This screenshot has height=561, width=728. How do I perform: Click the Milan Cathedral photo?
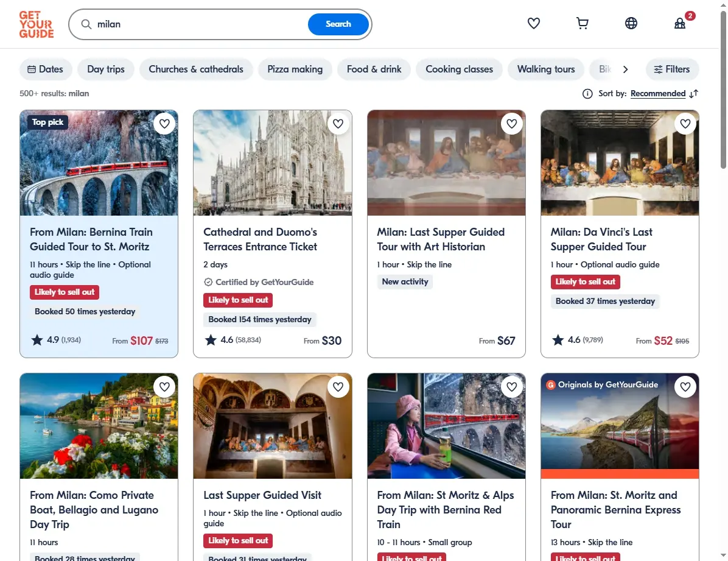(x=273, y=163)
